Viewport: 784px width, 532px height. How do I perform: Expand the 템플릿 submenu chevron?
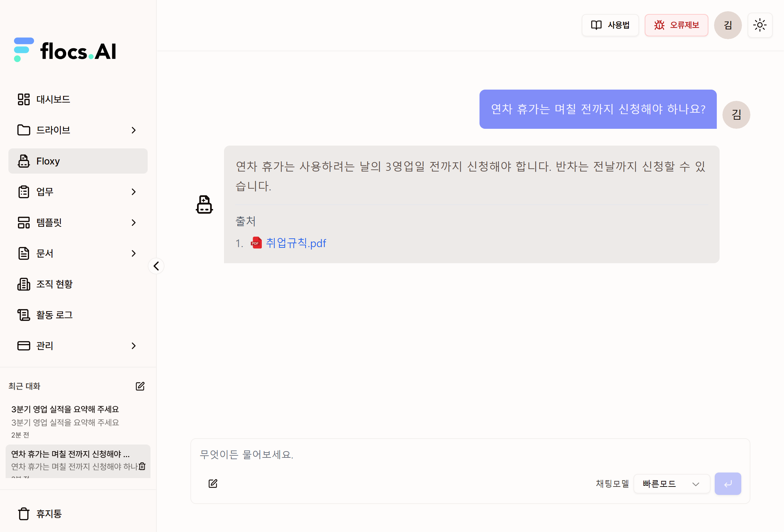[133, 223]
